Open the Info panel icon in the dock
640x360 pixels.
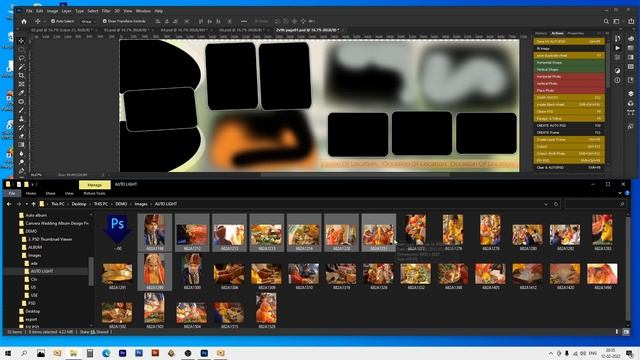click(618, 80)
